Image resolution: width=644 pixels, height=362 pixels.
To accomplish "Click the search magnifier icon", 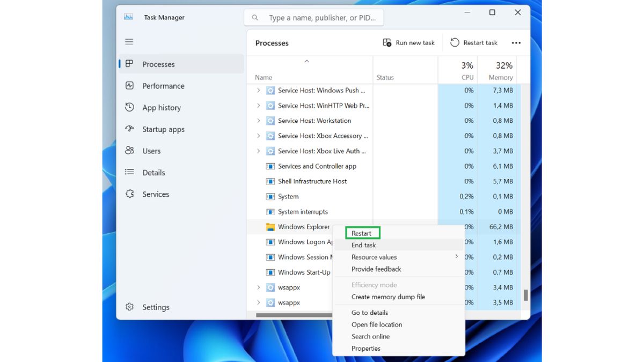I will [254, 17].
